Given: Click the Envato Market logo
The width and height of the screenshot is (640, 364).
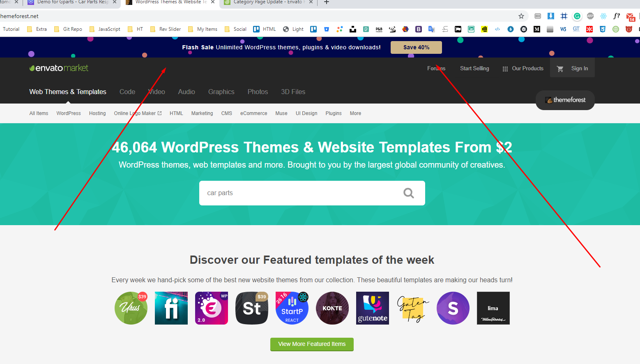Looking at the screenshot, I should point(59,68).
